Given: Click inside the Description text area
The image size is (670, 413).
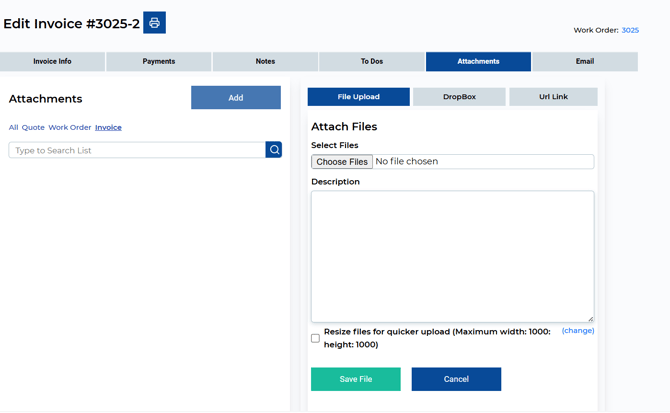Looking at the screenshot, I should 452,256.
